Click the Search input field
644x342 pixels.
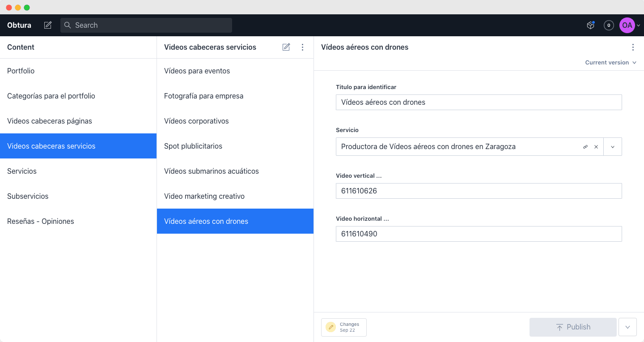[146, 25]
